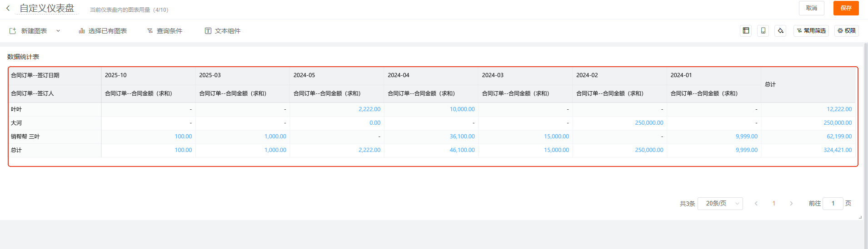Go to the next page arrow
868x249 pixels.
point(791,204)
